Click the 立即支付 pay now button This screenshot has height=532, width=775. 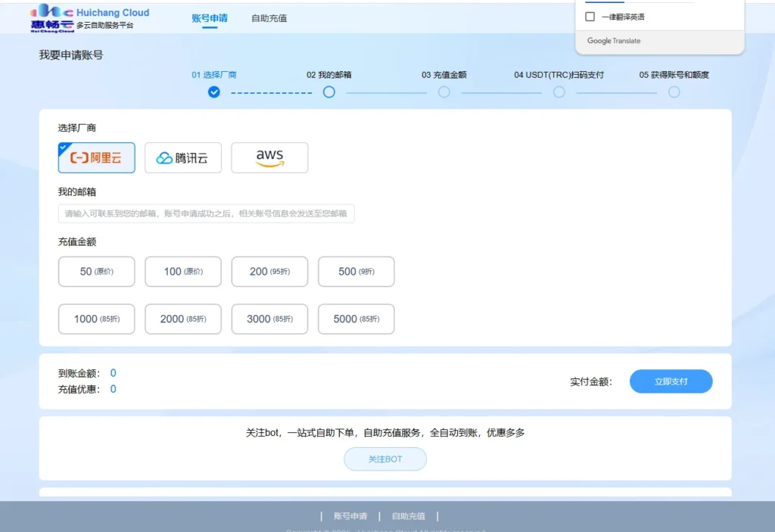tap(671, 381)
